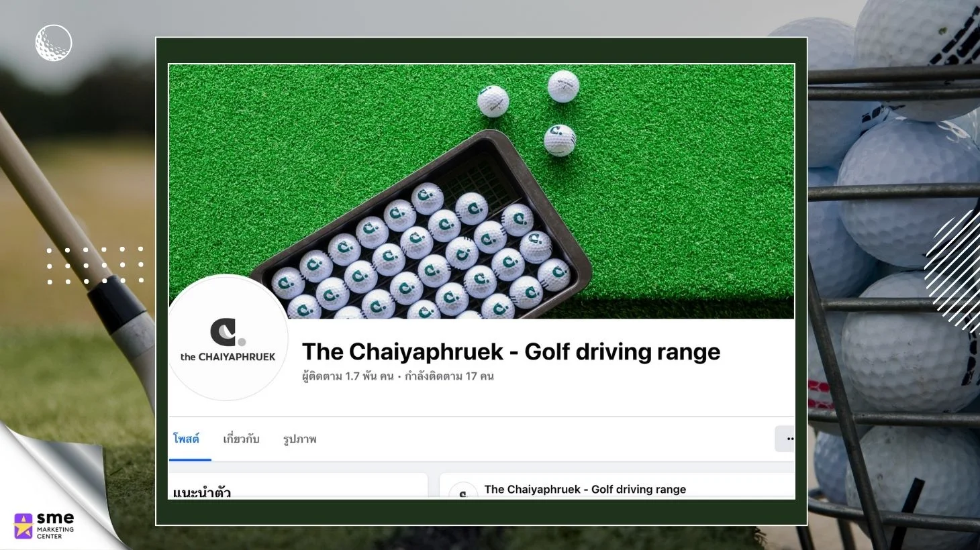Open the Chaiyaphruek circular profile picture

coord(228,338)
